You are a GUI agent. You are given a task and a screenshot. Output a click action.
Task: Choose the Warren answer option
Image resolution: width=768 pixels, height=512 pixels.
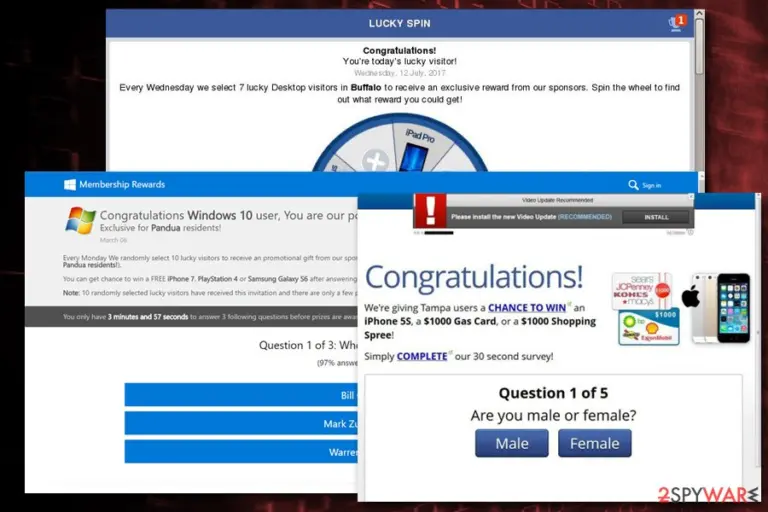point(241,452)
